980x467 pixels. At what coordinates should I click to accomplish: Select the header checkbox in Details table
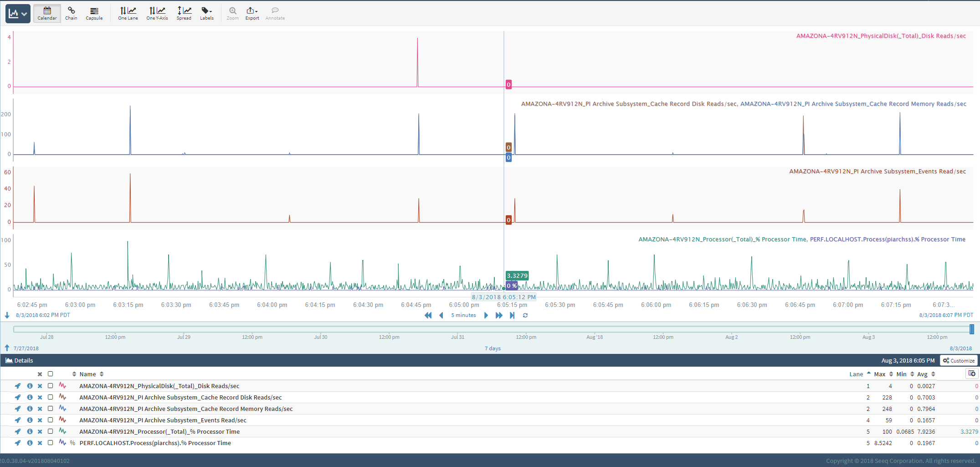point(50,374)
